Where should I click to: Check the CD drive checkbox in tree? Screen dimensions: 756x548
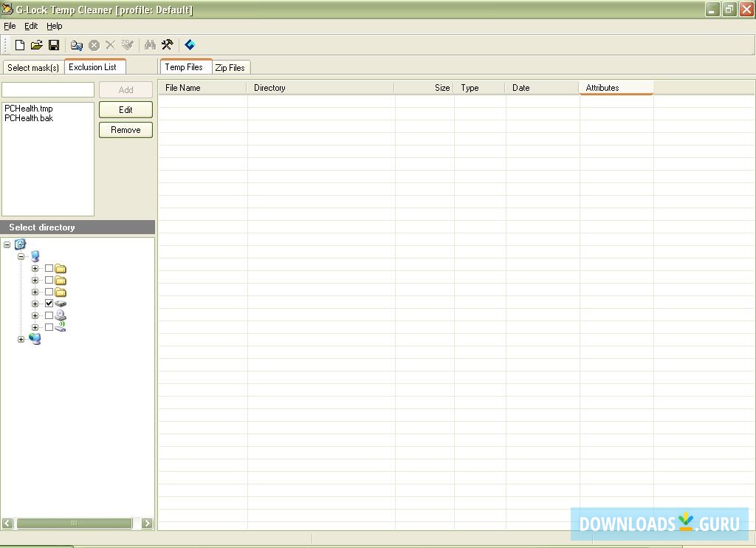tap(49, 315)
